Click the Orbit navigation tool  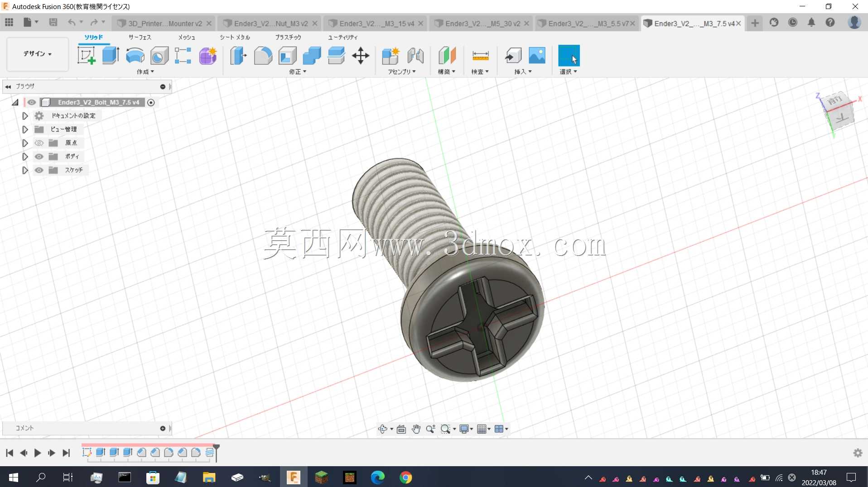click(x=383, y=429)
